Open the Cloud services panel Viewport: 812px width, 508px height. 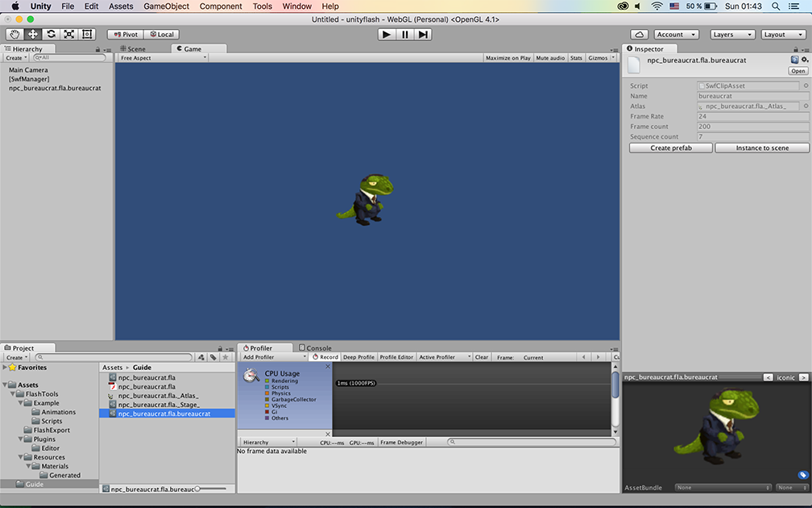coord(639,35)
